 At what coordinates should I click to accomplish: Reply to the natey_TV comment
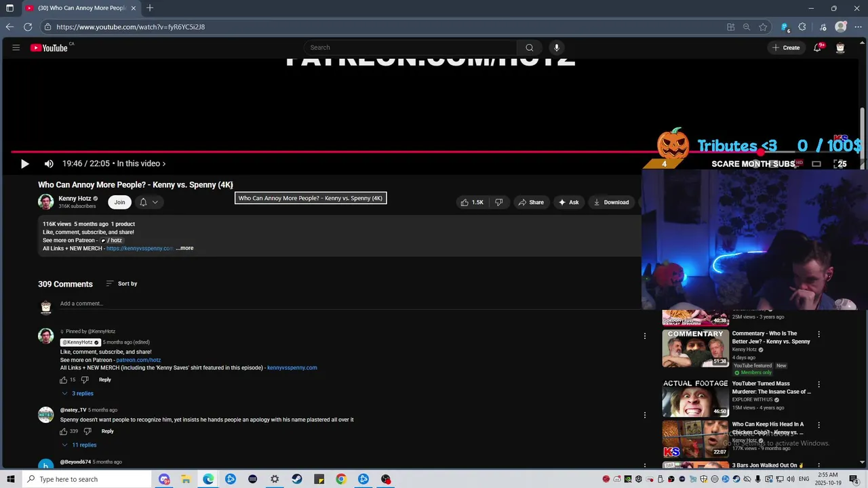coord(107,431)
